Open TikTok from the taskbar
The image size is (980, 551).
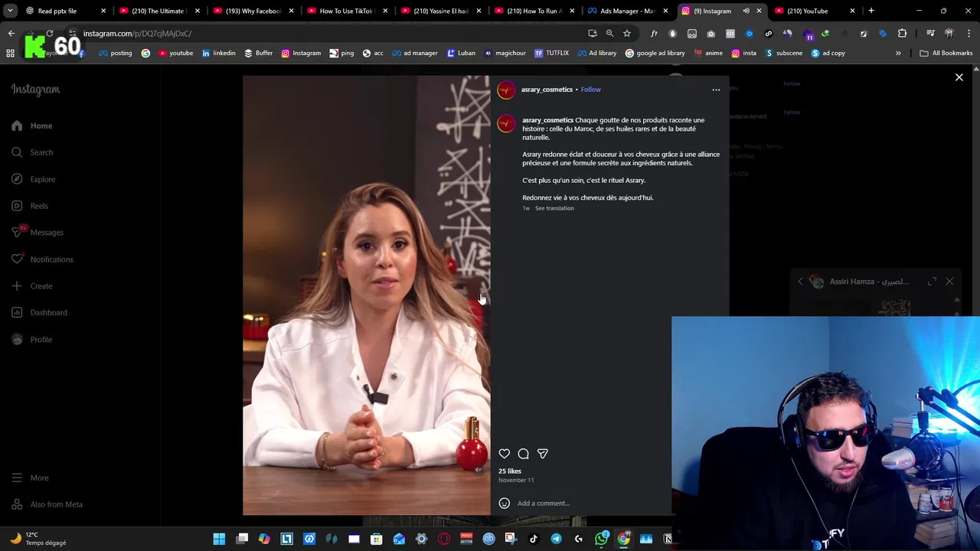tap(534, 539)
